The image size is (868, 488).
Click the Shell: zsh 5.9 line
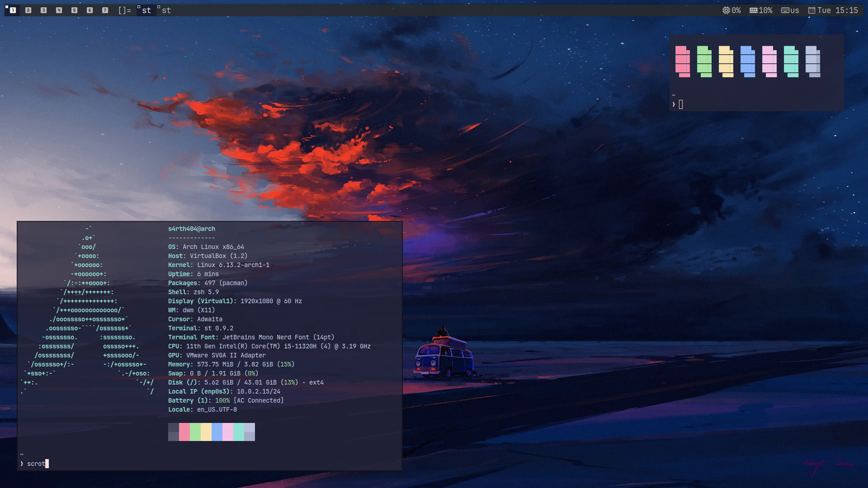[193, 292]
